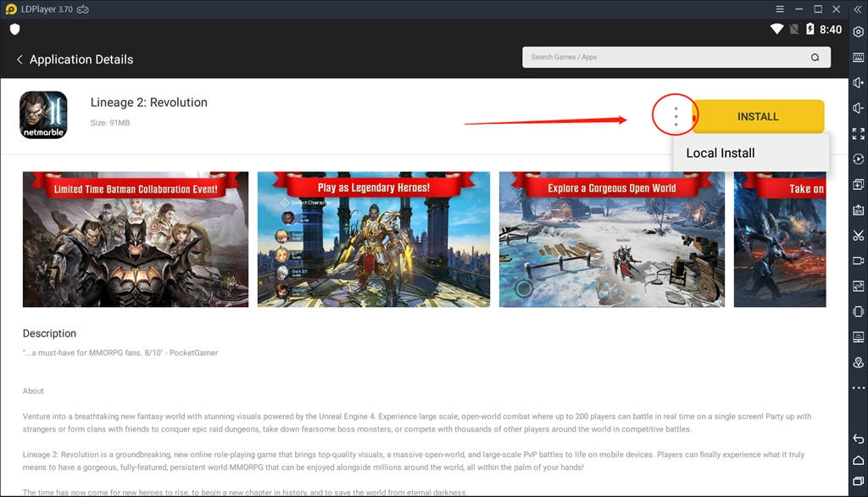Click the shake/rotate device sidebar icon
Image resolution: width=868 pixels, height=497 pixels.
click(858, 311)
